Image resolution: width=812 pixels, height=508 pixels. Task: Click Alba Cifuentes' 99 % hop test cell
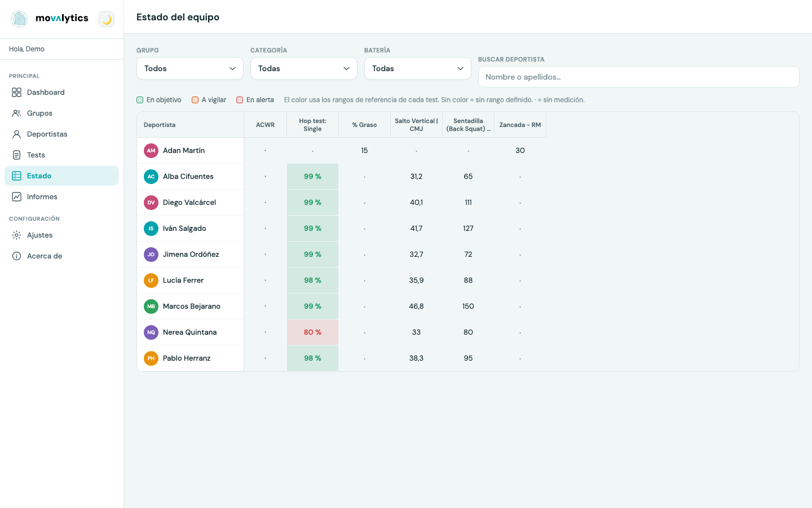pos(313,177)
